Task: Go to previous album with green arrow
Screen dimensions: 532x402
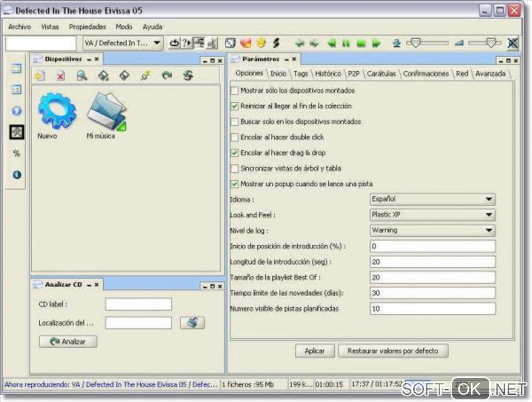Action: tap(299, 43)
